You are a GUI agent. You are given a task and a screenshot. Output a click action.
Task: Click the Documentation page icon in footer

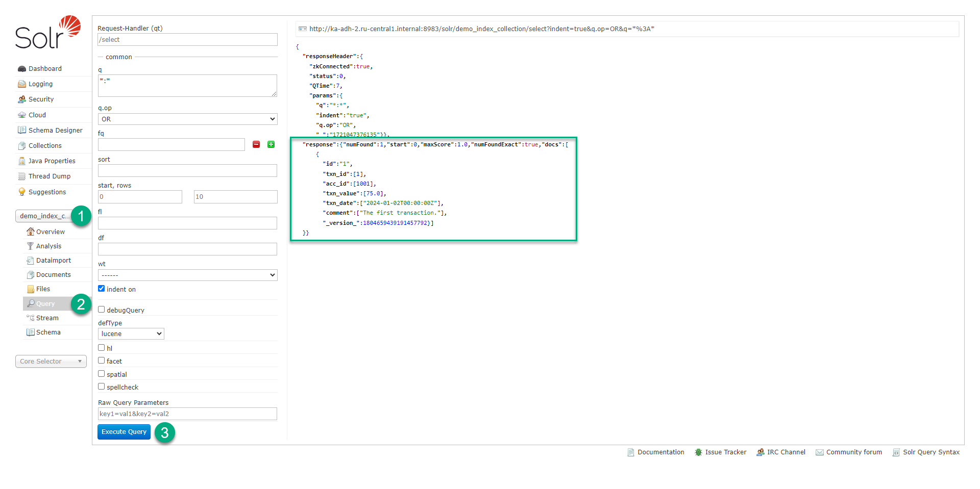click(631, 452)
